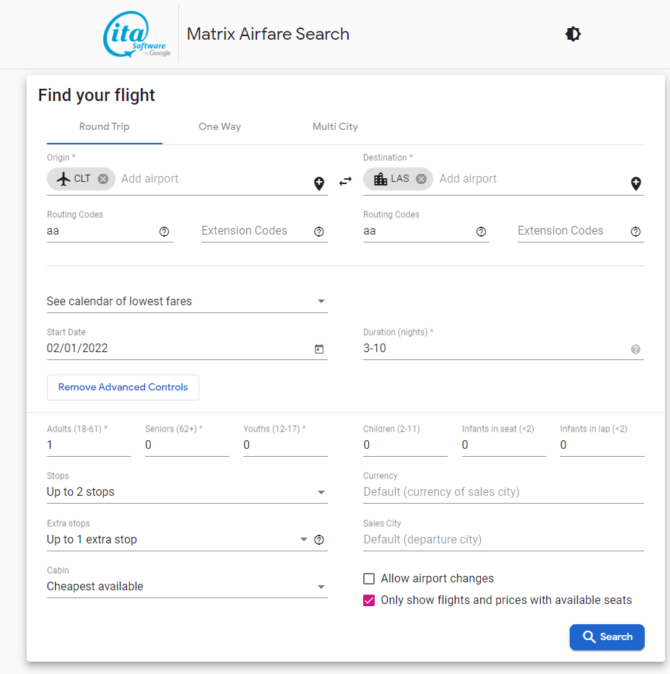Click the Infants in lap count field
This screenshot has width=670, height=674.
pyautogui.click(x=602, y=445)
